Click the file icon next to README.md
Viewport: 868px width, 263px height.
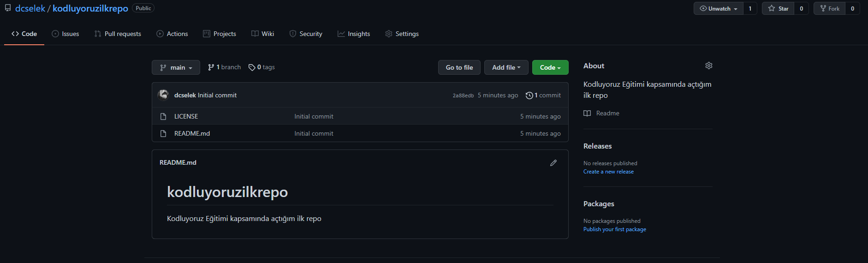pyautogui.click(x=163, y=133)
